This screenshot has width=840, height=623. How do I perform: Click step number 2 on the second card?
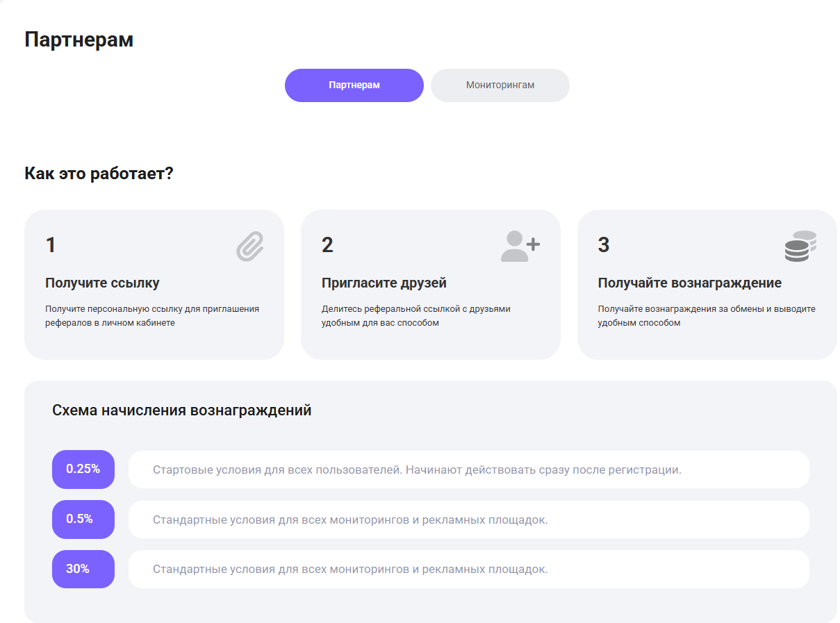(327, 245)
